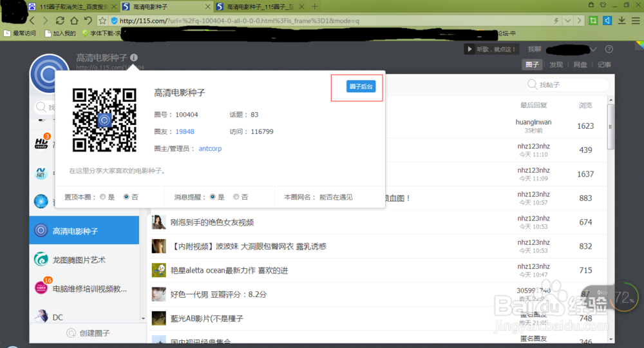
Task: Open the address bar dropdown arrow
Action: (568, 21)
